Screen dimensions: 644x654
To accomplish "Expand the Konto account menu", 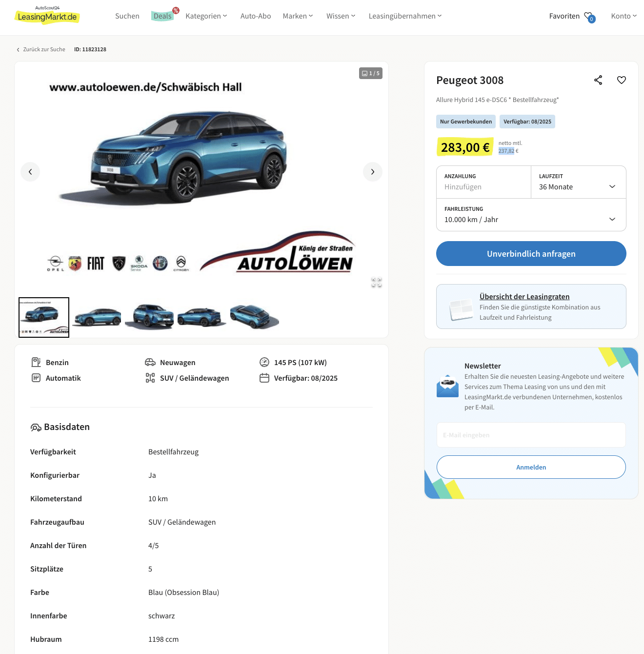I will click(x=624, y=16).
